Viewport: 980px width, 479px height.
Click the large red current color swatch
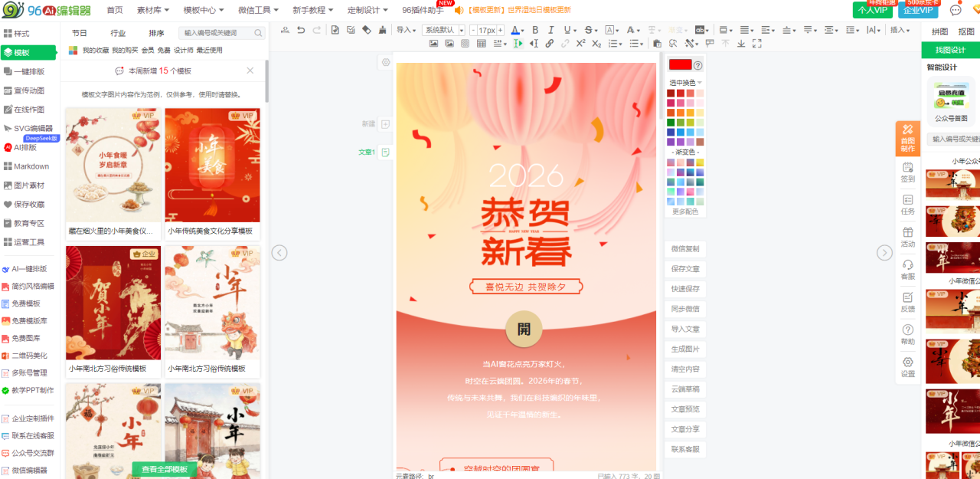680,65
